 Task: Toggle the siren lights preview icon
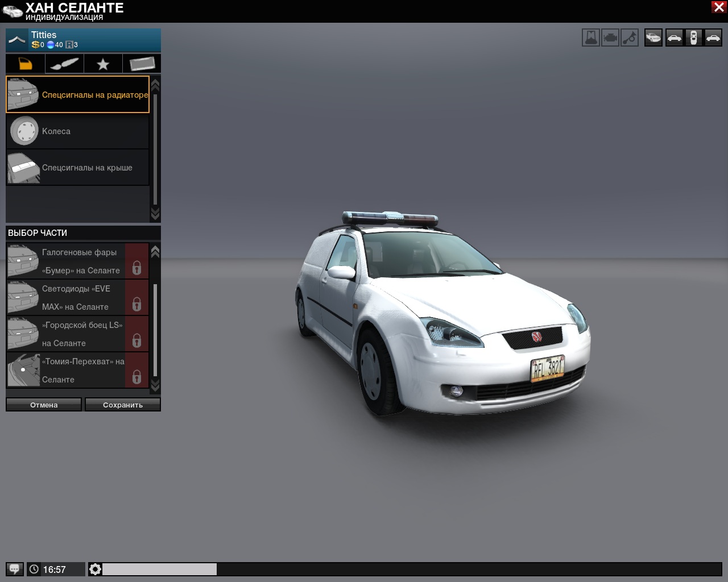(591, 38)
